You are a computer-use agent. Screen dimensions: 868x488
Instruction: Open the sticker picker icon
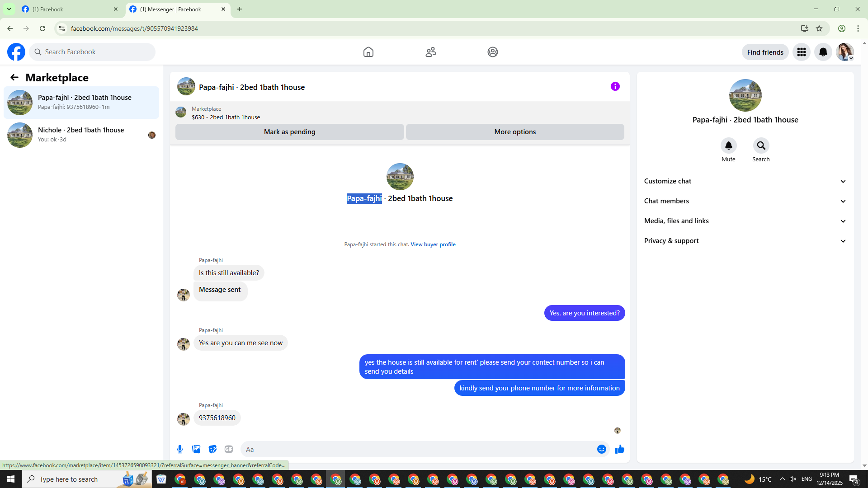click(212, 449)
